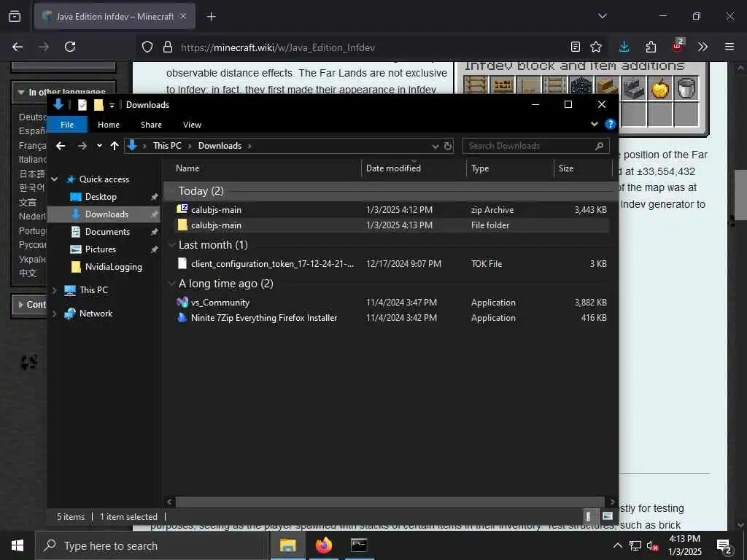Click Properties icon in quick access toolbar
Image resolution: width=747 pixels, height=560 pixels.
click(x=82, y=105)
